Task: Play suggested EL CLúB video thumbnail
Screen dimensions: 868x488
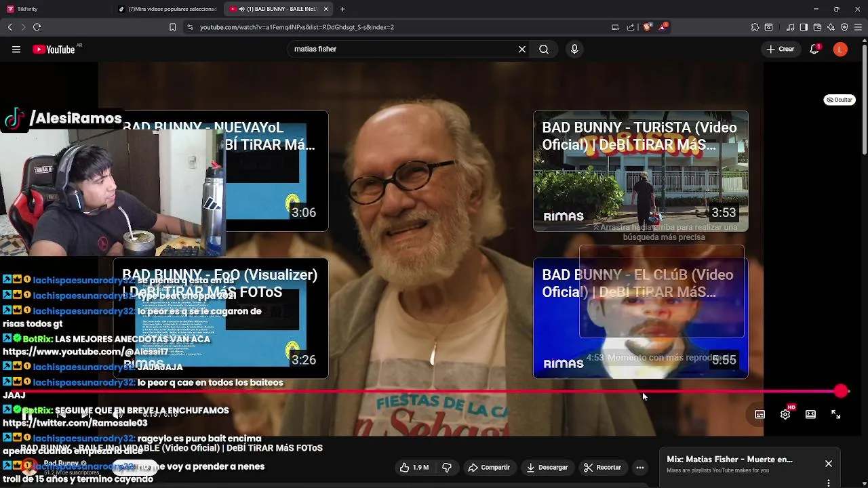Action: coord(641,318)
